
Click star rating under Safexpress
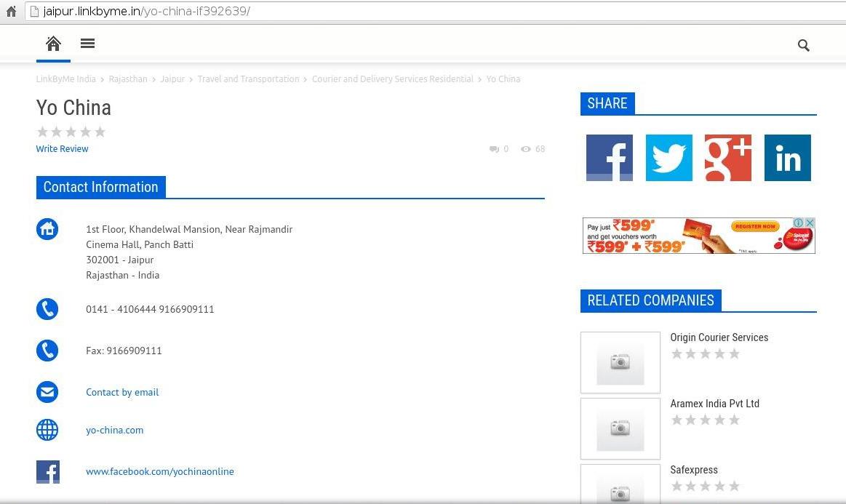coord(705,487)
